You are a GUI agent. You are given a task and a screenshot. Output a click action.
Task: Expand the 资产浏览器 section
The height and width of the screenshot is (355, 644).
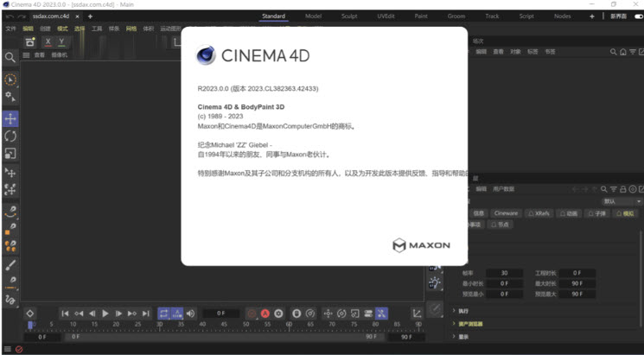469,324
